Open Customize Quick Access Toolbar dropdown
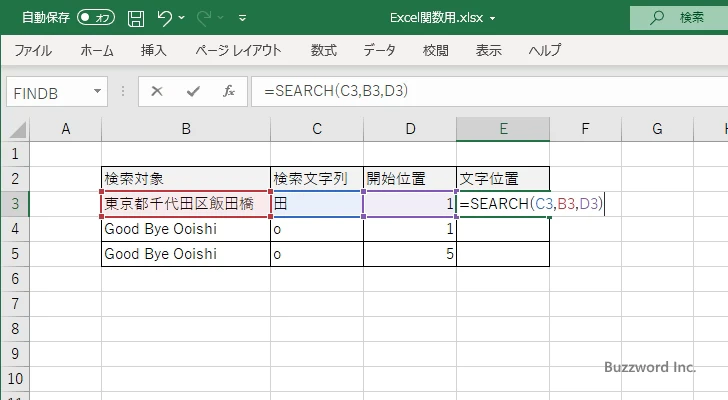Image resolution: width=728 pixels, height=400 pixels. click(x=242, y=18)
